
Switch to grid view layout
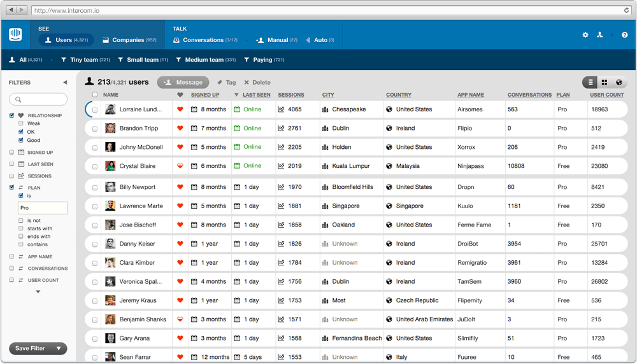[605, 83]
